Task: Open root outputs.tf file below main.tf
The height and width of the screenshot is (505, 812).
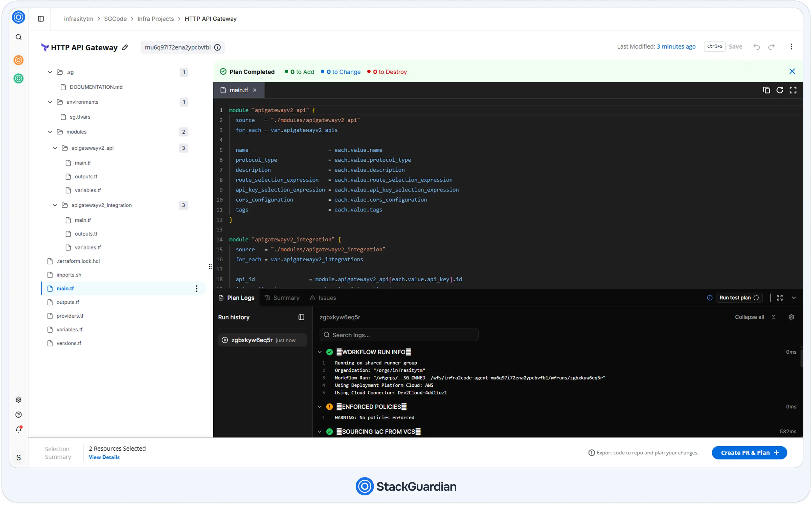Action: tap(68, 302)
